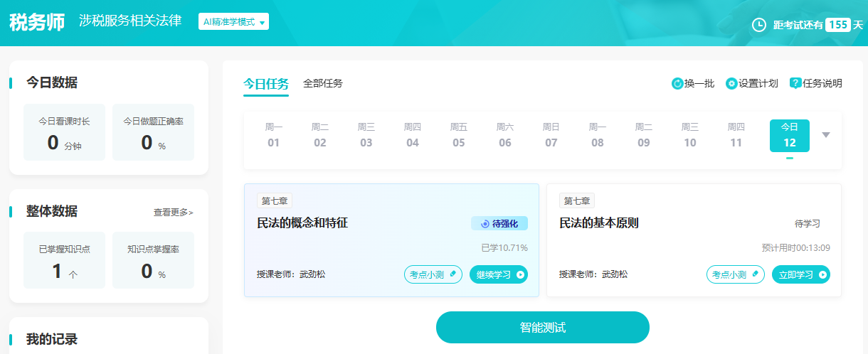Click the 已学10.71% progress text
The height and width of the screenshot is (354, 868).
coord(504,248)
